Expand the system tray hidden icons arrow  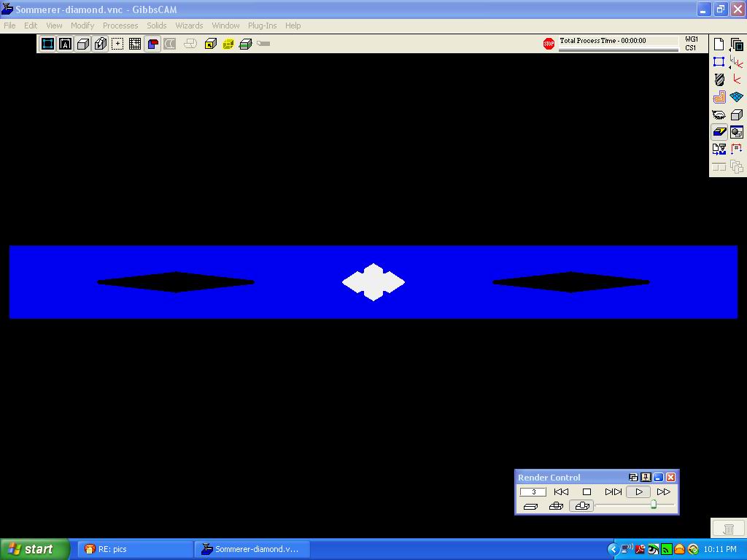[613, 549]
